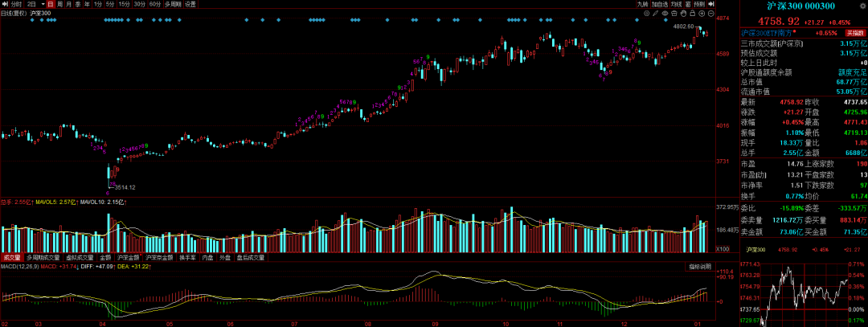This screenshot has height=327, width=868.
Task: Select the 换手率 turnover tab
Action: (187, 257)
